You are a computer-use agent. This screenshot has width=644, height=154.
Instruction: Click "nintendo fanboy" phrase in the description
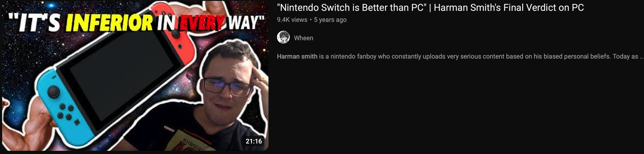[x=354, y=56]
